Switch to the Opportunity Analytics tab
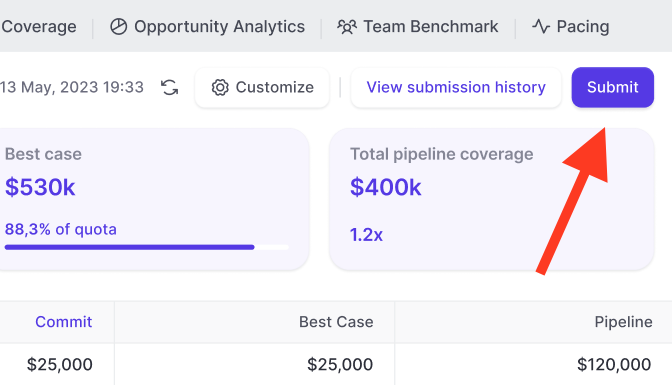 click(207, 27)
